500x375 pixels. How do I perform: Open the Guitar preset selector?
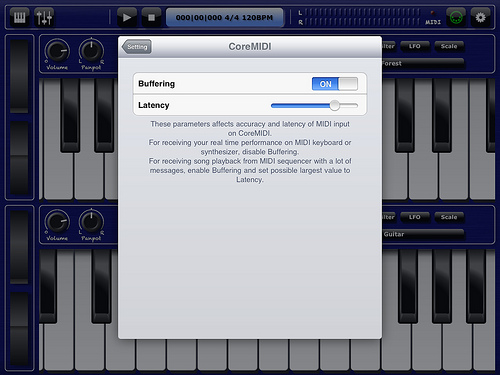tap(423, 234)
